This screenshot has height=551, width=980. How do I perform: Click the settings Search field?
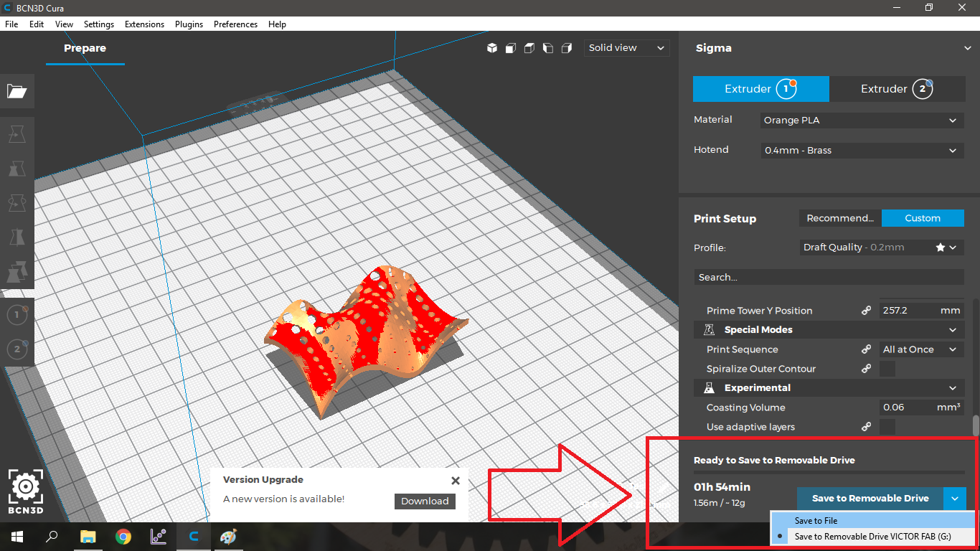coord(829,277)
